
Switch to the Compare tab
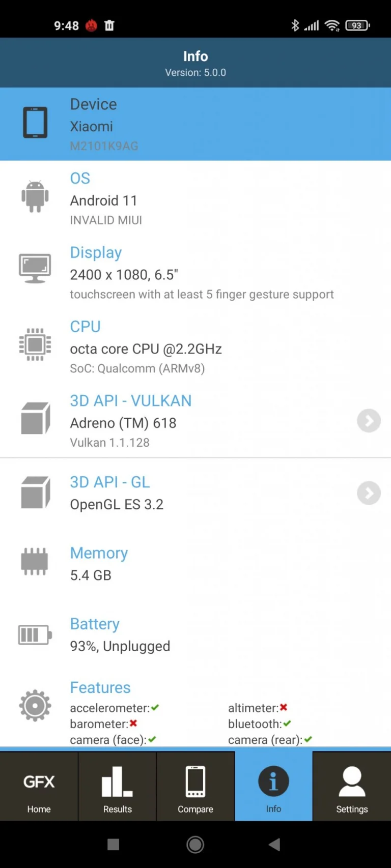pos(195,786)
